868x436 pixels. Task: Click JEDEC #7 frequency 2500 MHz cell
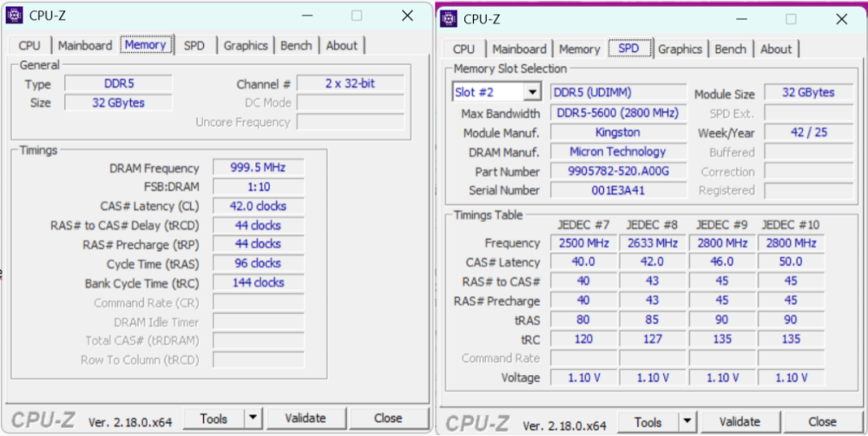pos(583,242)
